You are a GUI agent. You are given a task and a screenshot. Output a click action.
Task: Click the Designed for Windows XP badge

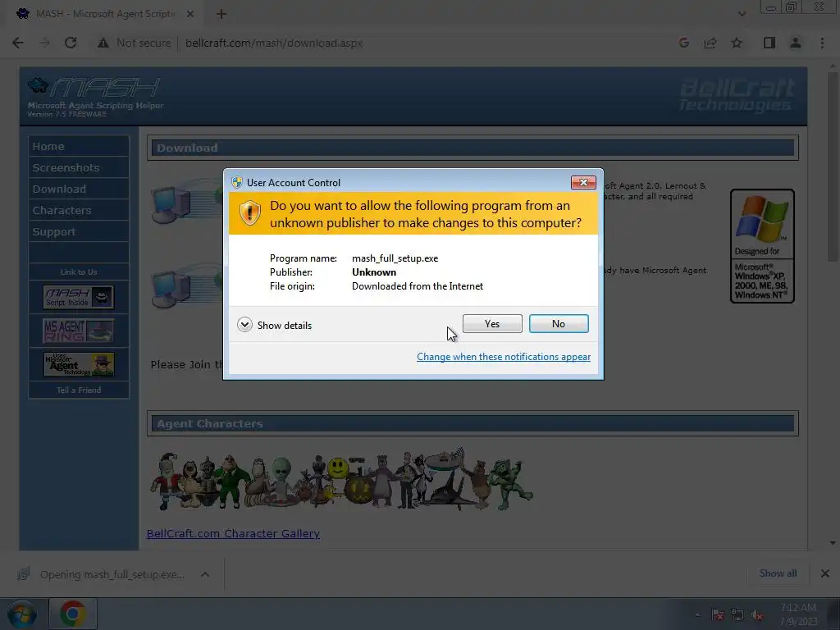(x=762, y=246)
